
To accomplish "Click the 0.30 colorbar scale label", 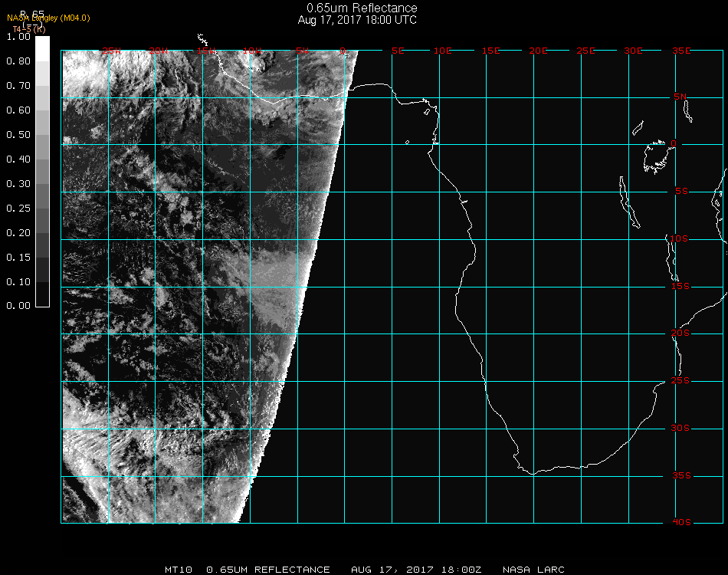I will click(x=18, y=184).
